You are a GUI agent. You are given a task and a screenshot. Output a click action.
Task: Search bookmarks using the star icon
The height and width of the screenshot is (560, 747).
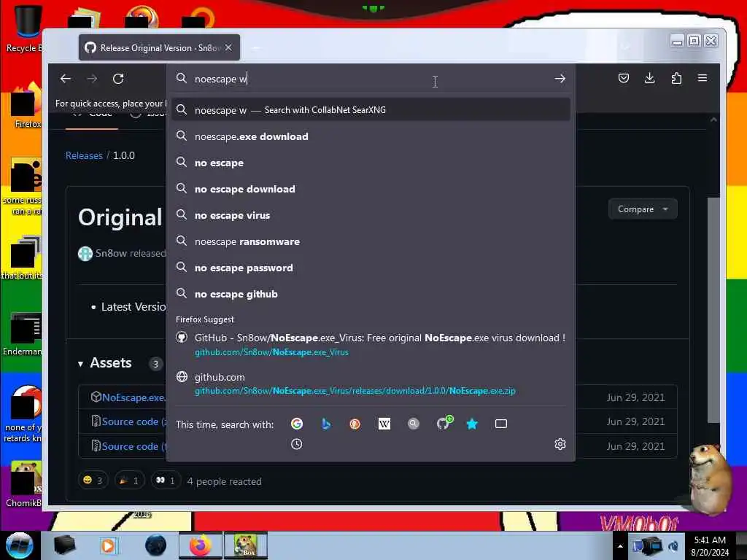coord(472,424)
